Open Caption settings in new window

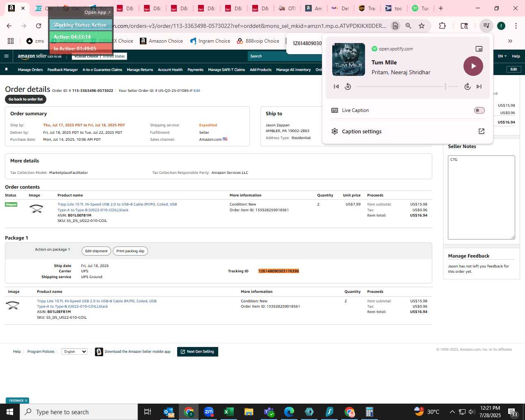[482, 131]
